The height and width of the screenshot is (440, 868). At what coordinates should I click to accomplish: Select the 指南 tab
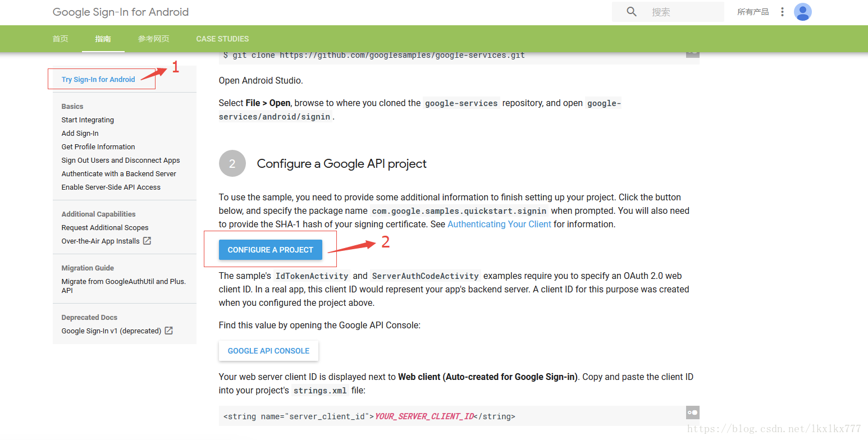point(103,39)
